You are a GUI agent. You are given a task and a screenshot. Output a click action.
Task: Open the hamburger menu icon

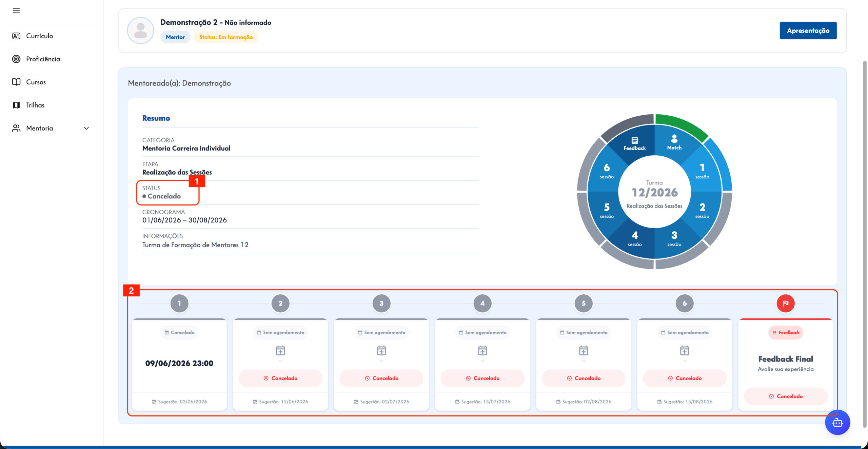(16, 11)
